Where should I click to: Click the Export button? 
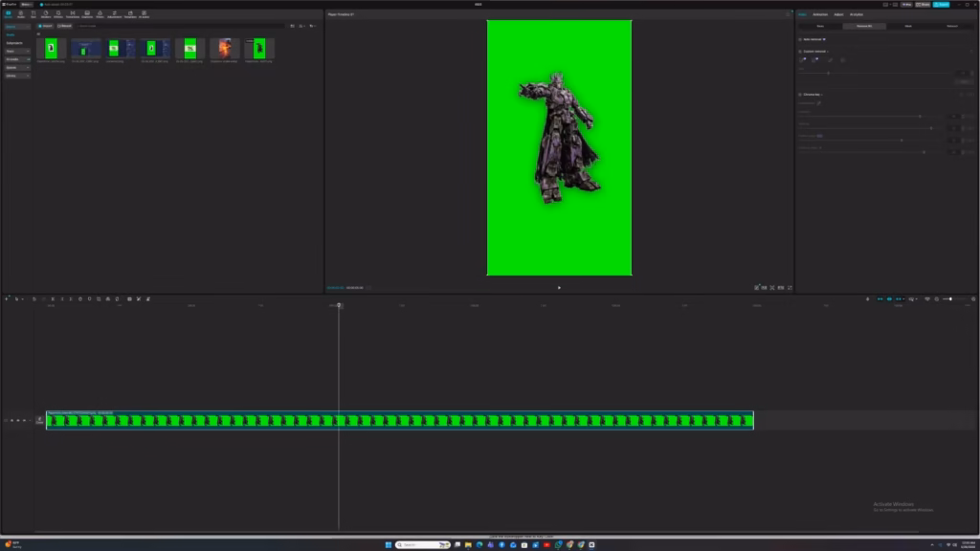pos(942,5)
